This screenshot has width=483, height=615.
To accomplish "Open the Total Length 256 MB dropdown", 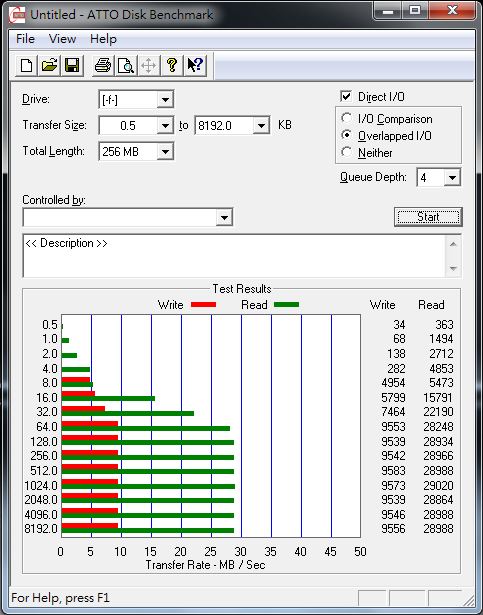I will pyautogui.click(x=165, y=151).
